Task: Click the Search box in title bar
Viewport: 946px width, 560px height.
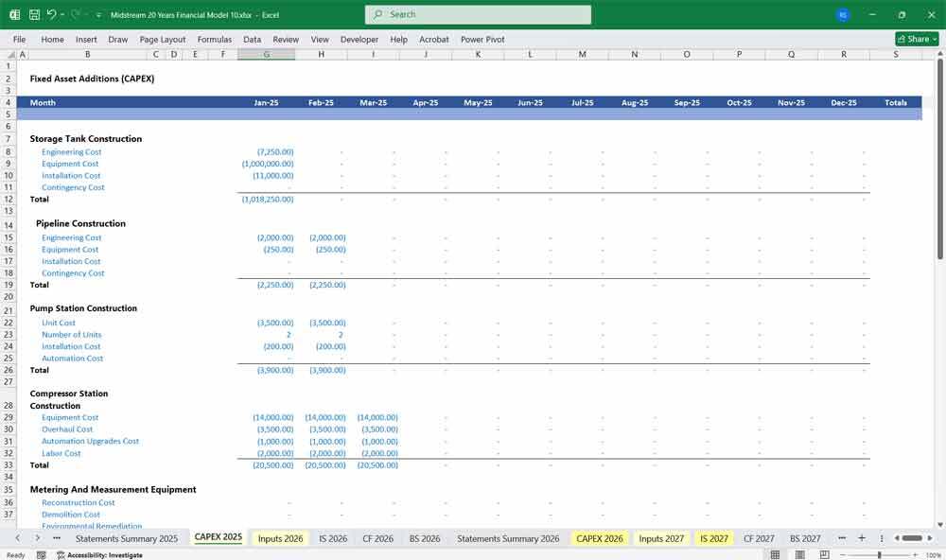Action: pos(478,14)
